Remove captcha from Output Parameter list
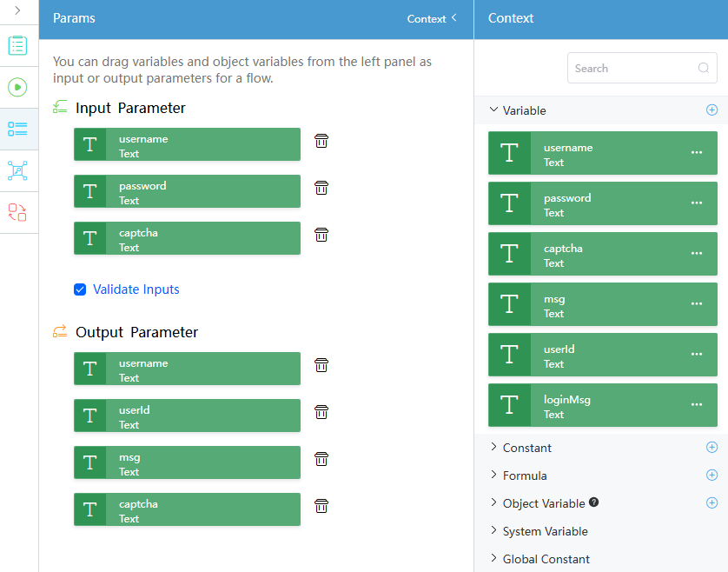 [x=321, y=506]
